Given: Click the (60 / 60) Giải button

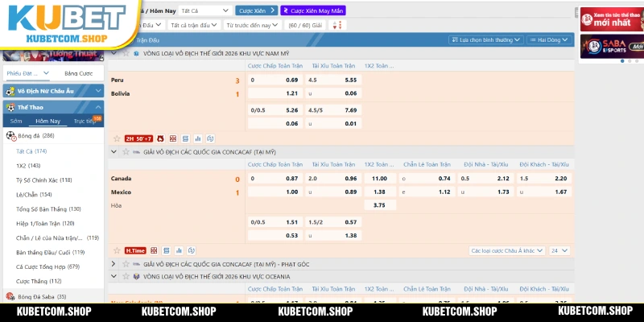Looking at the screenshot, I should (305, 25).
